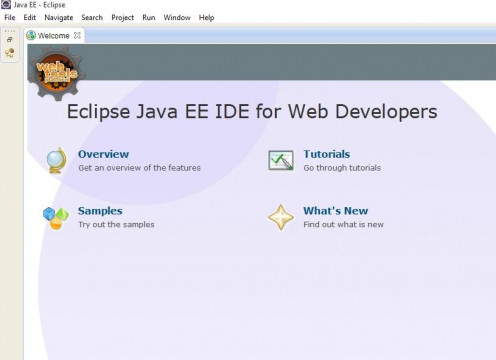The width and height of the screenshot is (496, 360).
Task: Open the Run menu
Action: click(x=149, y=18)
